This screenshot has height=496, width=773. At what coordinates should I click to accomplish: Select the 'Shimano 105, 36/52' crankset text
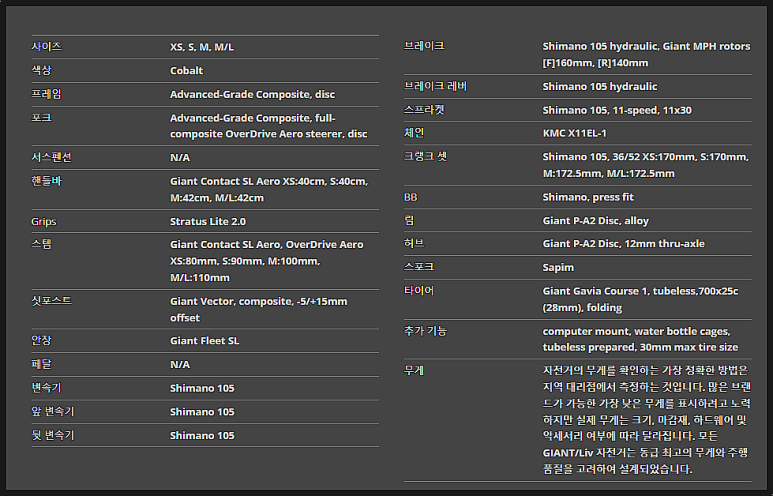(646, 165)
